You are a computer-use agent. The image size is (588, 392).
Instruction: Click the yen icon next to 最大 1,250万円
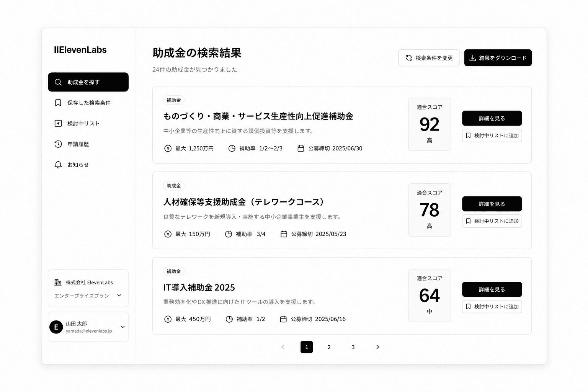168,148
